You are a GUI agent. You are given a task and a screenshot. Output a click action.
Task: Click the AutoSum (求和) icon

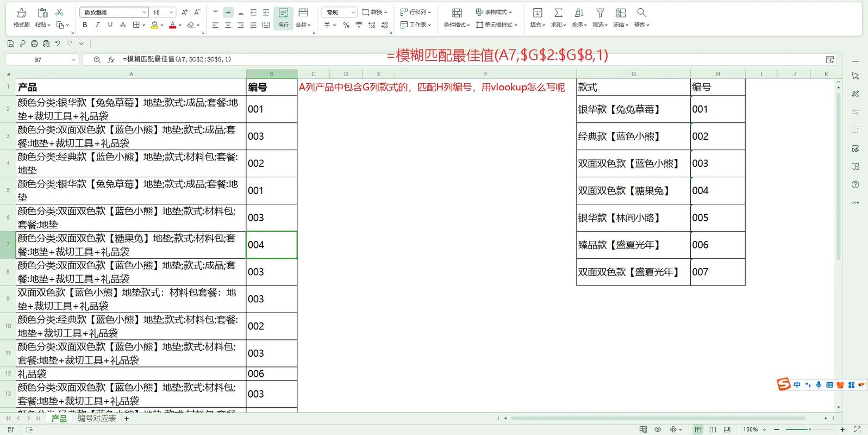tap(558, 13)
